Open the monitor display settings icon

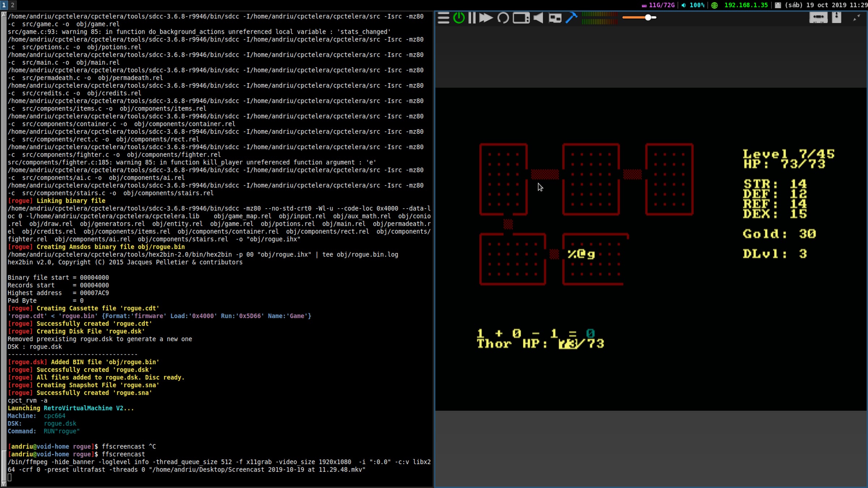coord(521,18)
